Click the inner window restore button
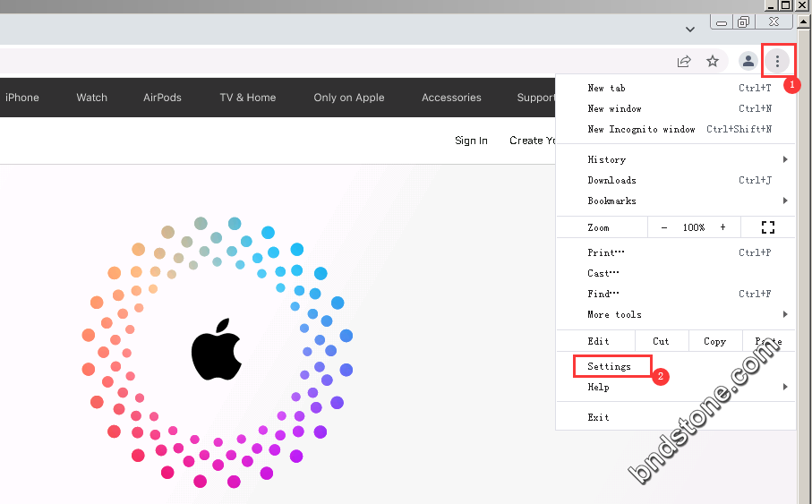 [744, 22]
